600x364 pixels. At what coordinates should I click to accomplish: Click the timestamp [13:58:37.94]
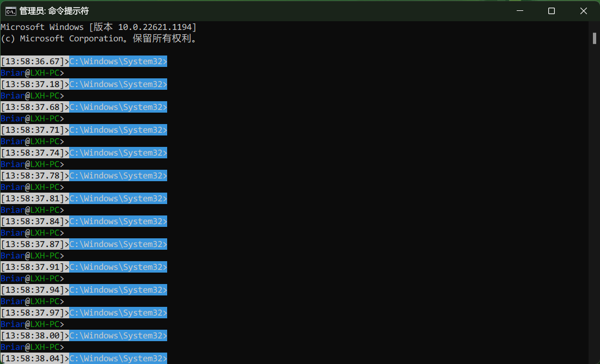(x=33, y=290)
